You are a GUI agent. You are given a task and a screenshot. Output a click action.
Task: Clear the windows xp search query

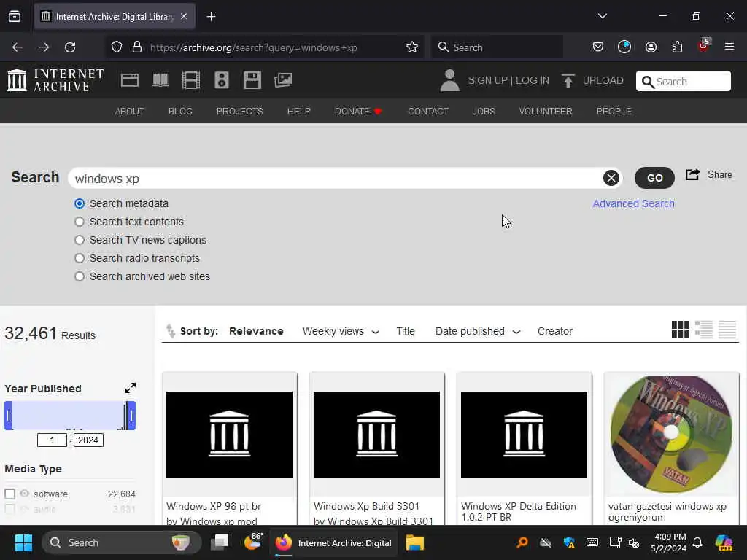[611, 178]
